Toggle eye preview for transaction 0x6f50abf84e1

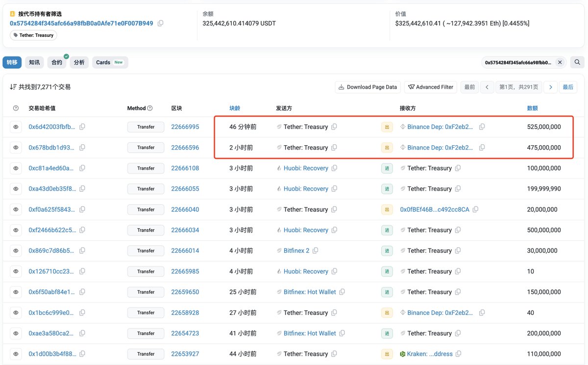(16, 292)
